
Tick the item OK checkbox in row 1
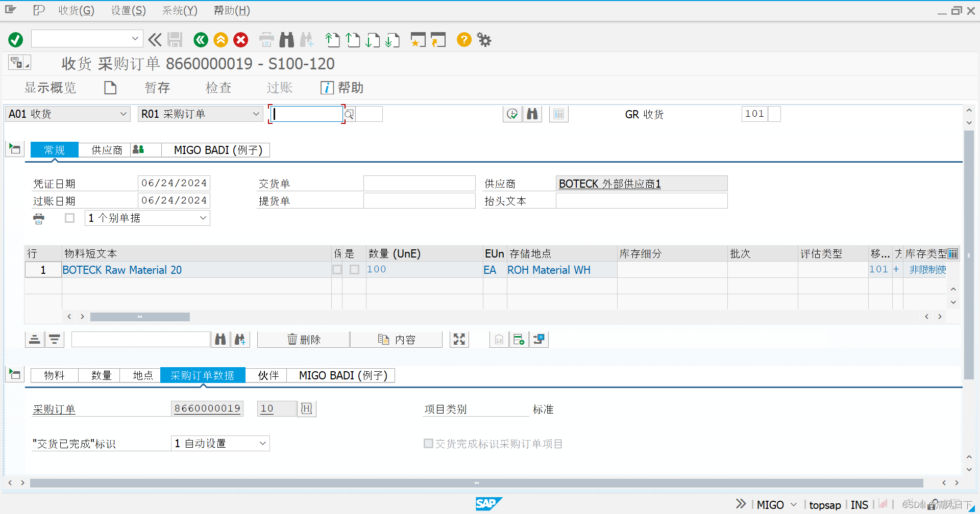click(x=355, y=269)
